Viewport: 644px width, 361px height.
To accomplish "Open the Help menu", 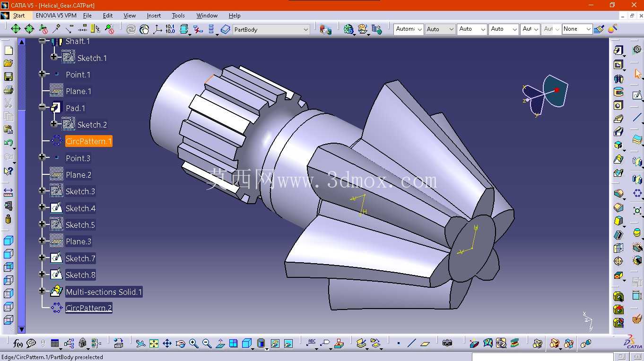I will coord(235,16).
